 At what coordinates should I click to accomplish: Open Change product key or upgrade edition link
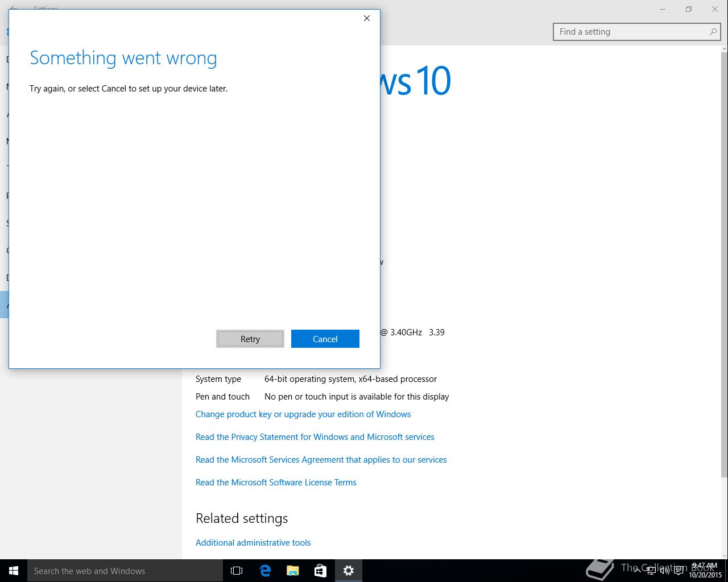[x=303, y=414]
